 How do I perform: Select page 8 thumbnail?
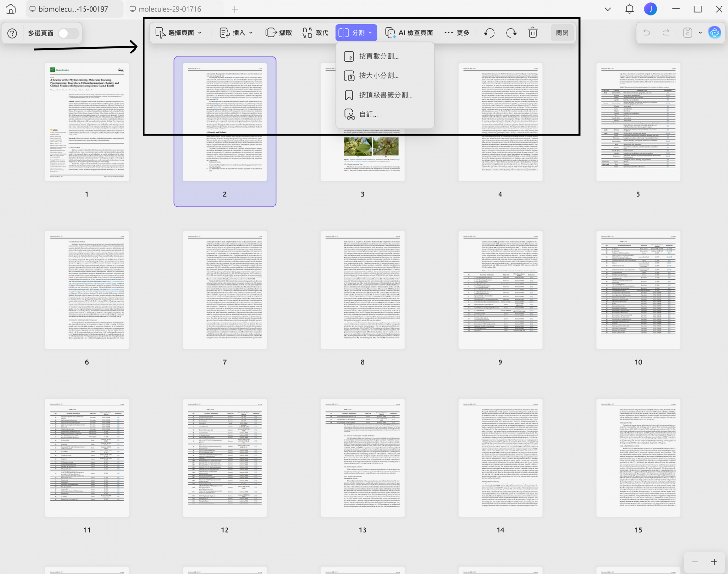point(363,290)
